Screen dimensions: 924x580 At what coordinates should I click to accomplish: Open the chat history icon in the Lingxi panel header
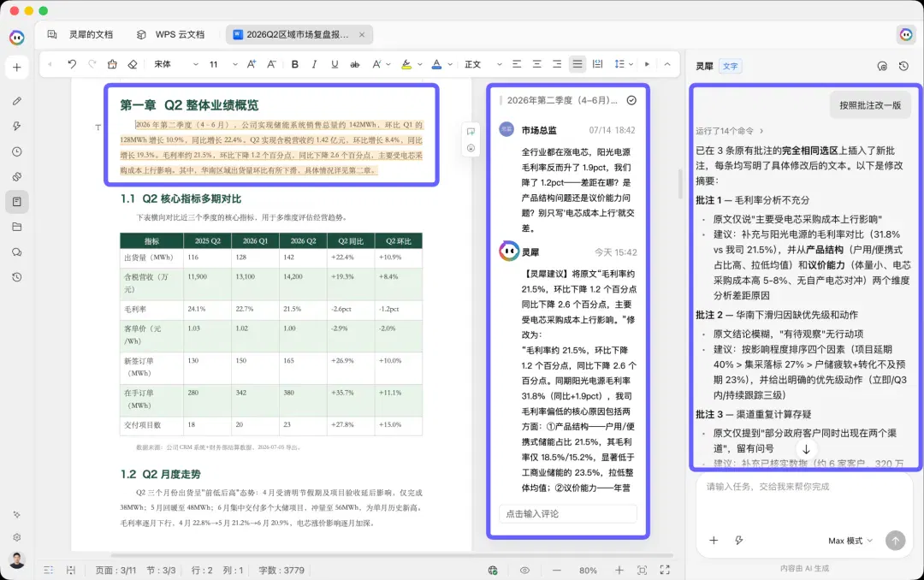[x=903, y=66]
